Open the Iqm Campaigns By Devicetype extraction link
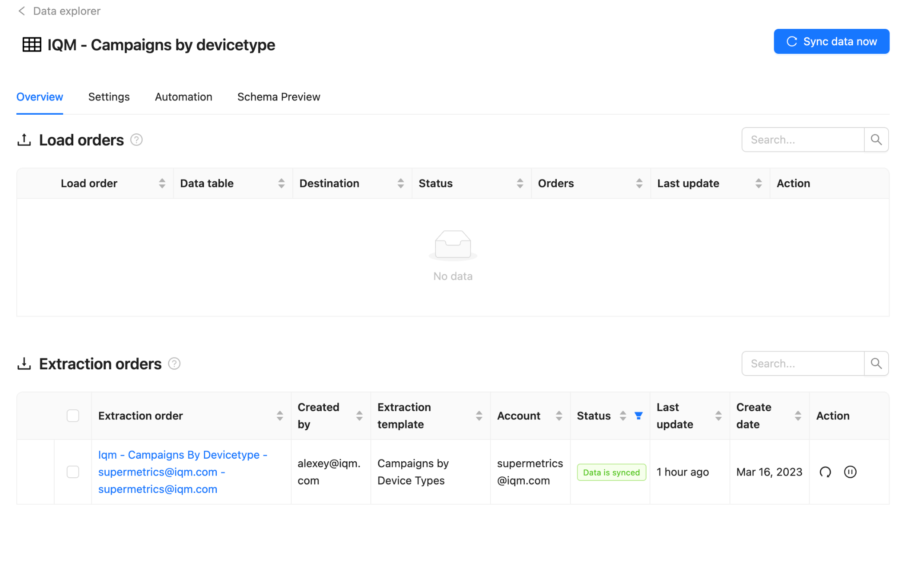910x588 pixels. (182, 472)
